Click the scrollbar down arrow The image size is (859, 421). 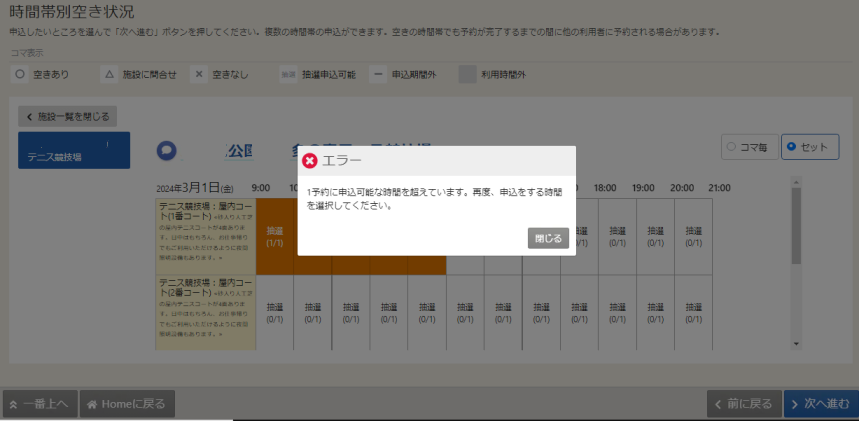point(797,344)
